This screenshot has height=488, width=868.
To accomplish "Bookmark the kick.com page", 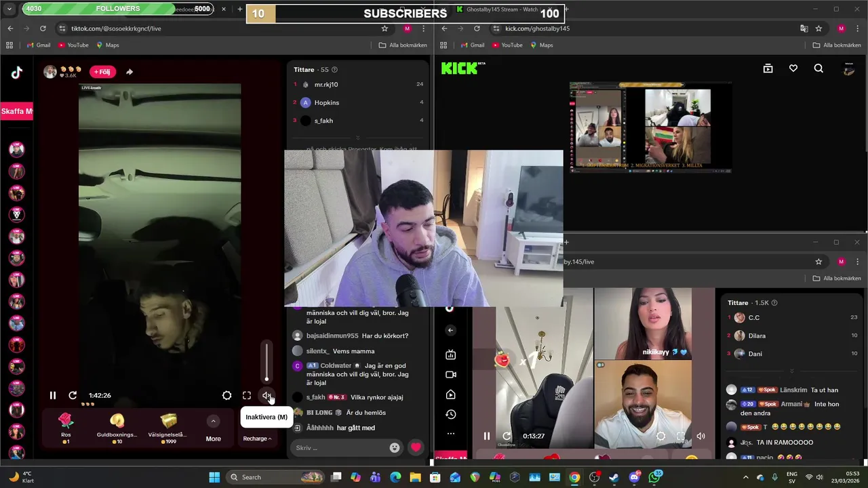I will pos(818,28).
